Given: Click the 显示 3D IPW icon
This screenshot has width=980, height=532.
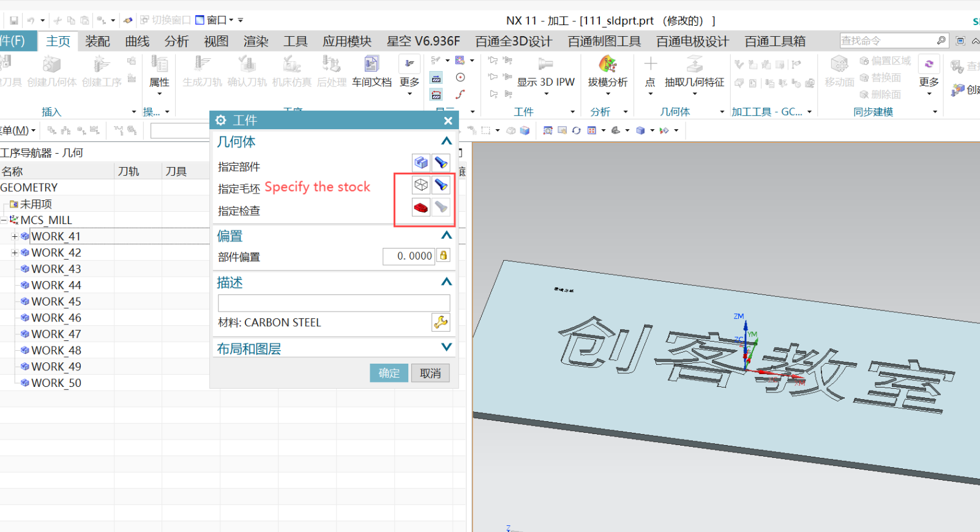Looking at the screenshot, I should tap(545, 64).
